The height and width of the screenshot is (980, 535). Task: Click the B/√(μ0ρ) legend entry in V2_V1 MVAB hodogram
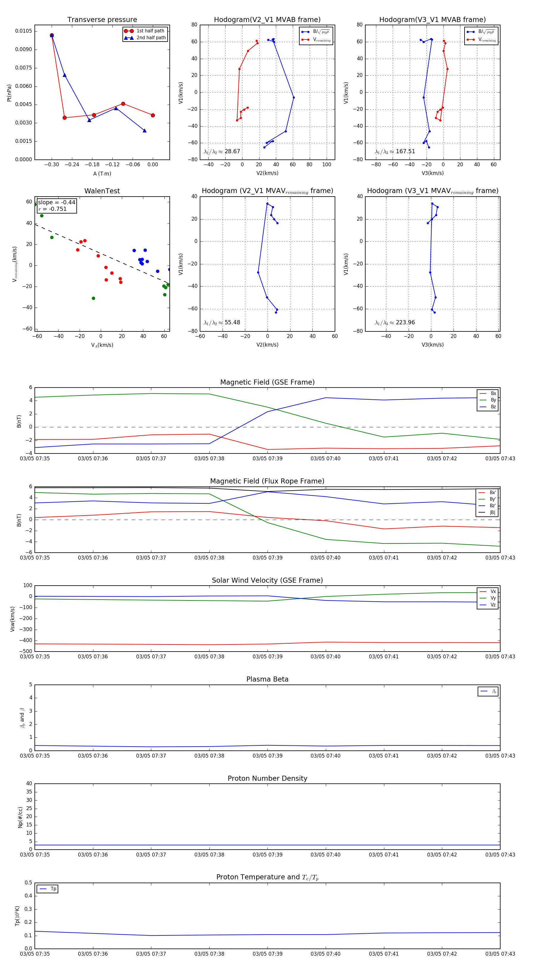316,32
